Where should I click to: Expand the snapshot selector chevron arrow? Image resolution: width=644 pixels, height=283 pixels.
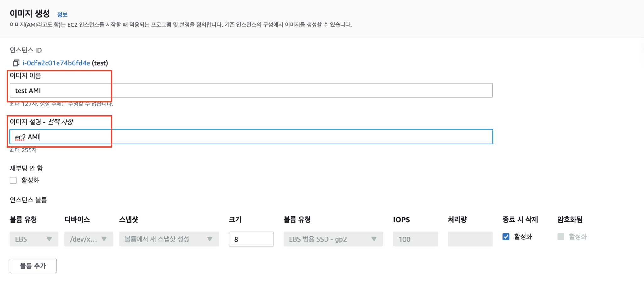pos(209,239)
